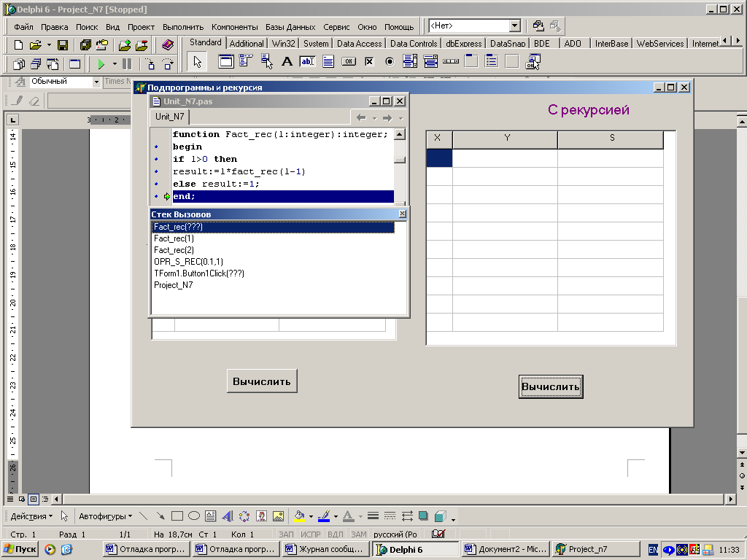Switch to the Additional palette tab
This screenshot has width=747, height=560.
point(247,43)
